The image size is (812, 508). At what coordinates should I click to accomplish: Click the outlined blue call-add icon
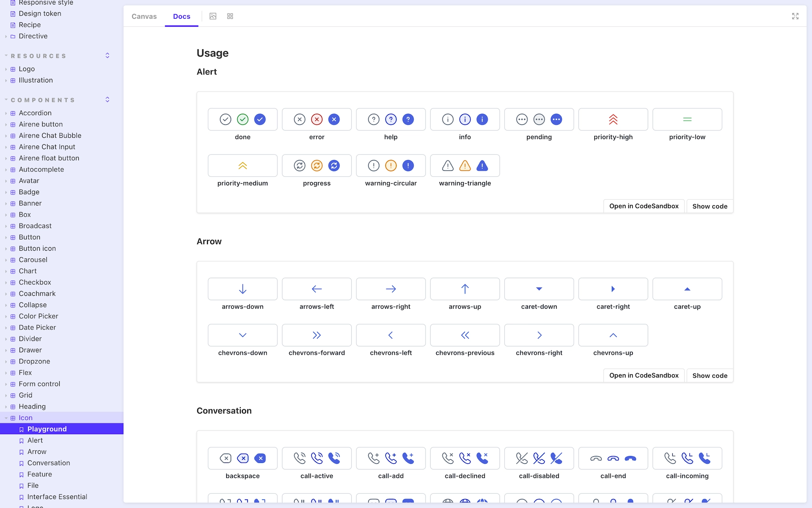click(x=391, y=458)
